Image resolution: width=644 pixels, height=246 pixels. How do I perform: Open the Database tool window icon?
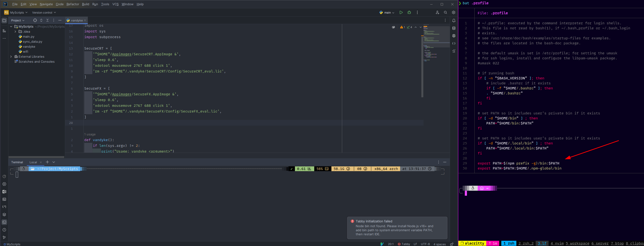[x=454, y=28]
